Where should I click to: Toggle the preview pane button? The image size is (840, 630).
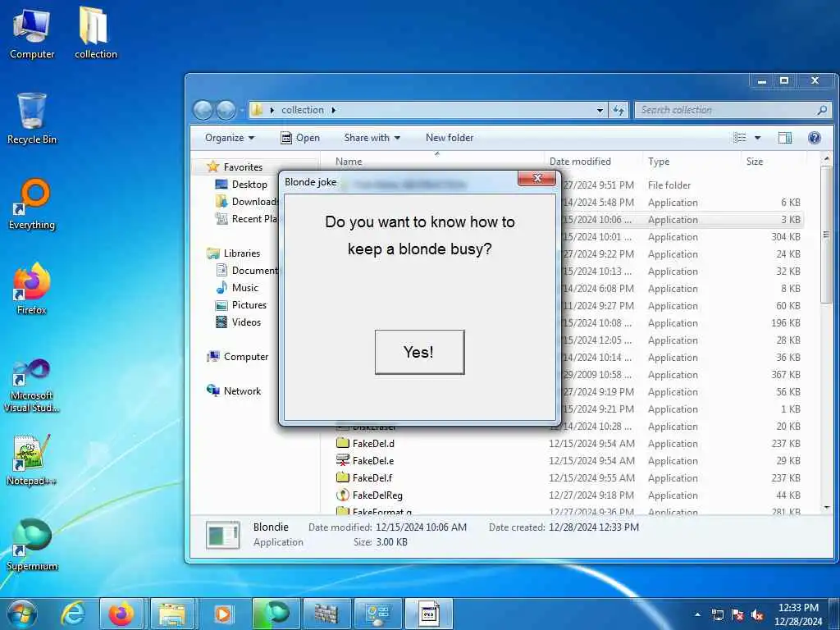tap(785, 138)
